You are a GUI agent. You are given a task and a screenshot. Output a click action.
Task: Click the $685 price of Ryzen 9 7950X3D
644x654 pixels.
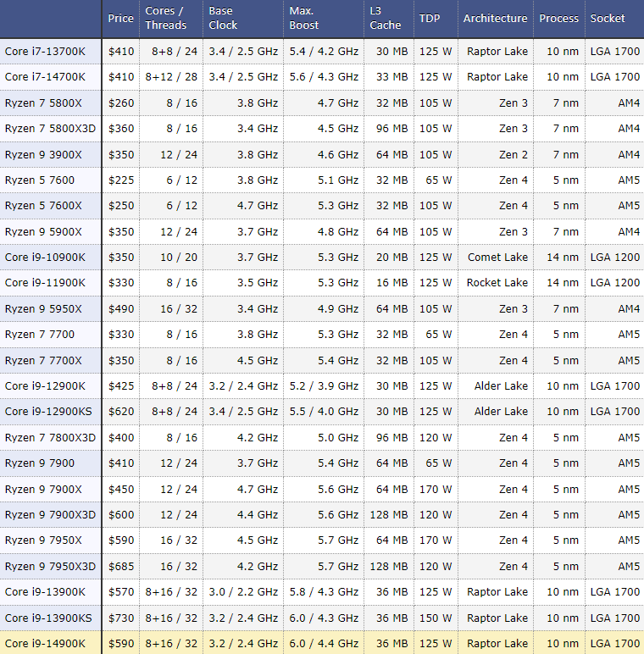pyautogui.click(x=121, y=567)
